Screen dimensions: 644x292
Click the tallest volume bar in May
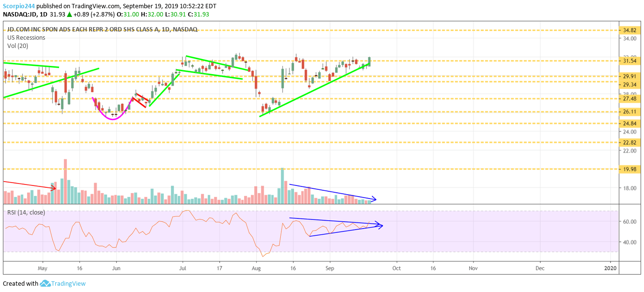(x=65, y=181)
